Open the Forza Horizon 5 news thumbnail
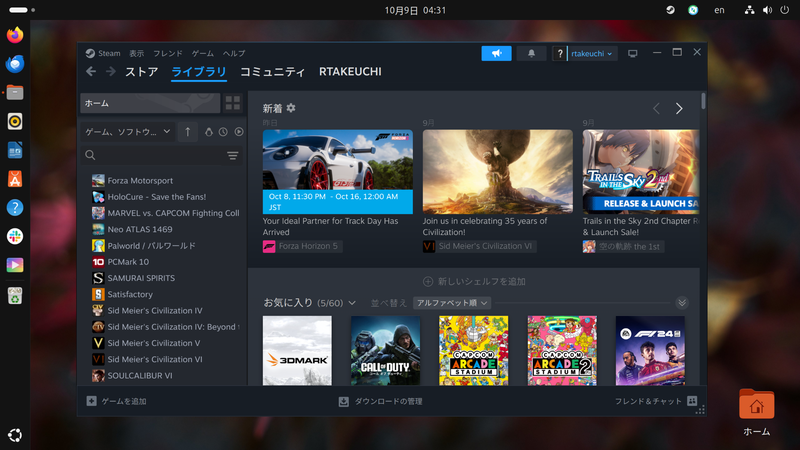Viewport: 800px width, 450px height. point(338,171)
